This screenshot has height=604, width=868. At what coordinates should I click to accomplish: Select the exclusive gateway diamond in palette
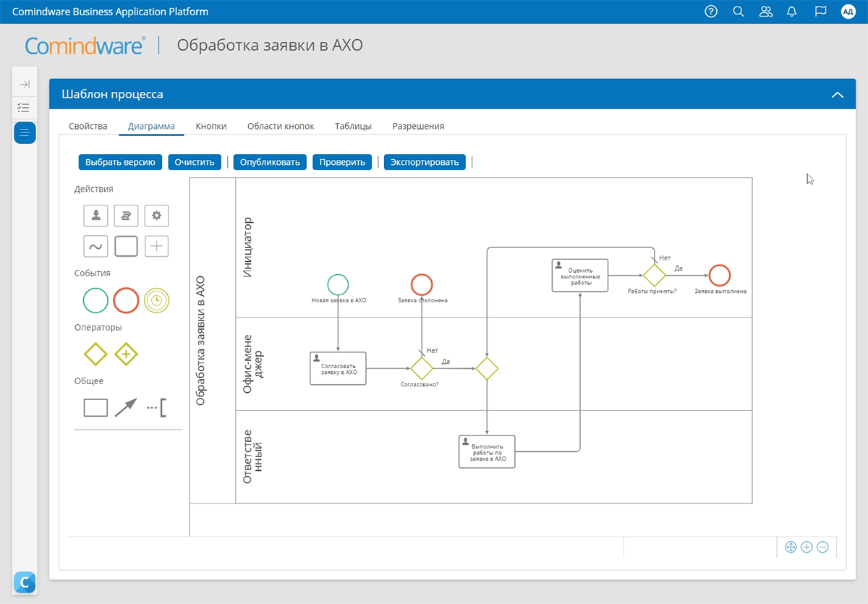click(95, 354)
